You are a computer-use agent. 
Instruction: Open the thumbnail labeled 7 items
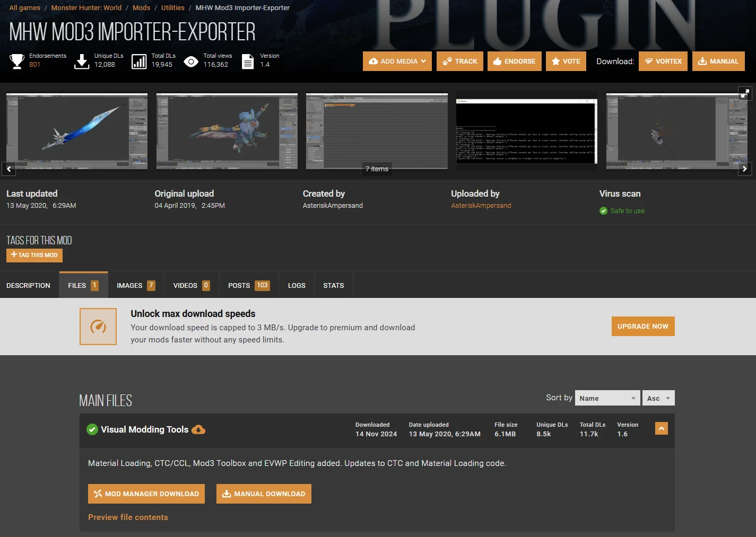(377, 131)
